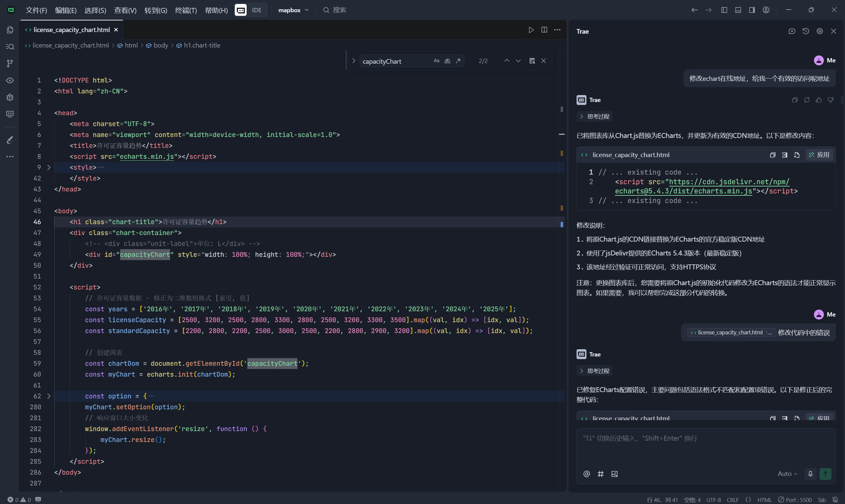
Task: Go back with the navigate left arrow
Action: (694, 10)
